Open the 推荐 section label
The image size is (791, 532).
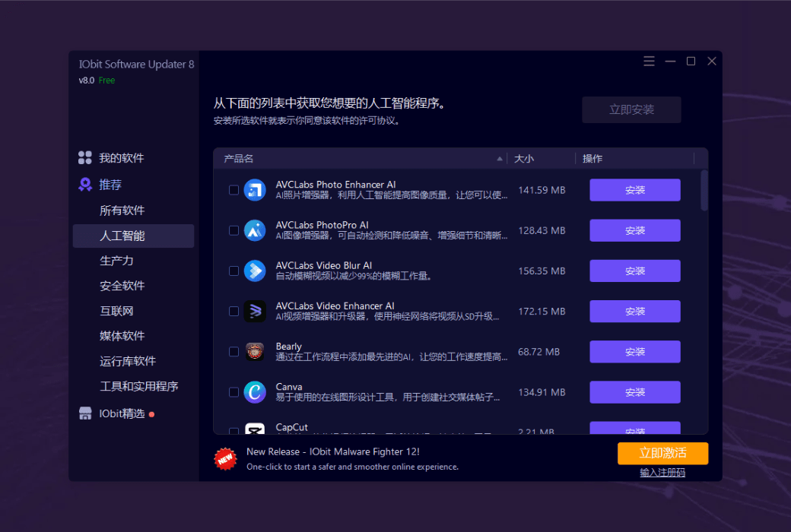(x=110, y=185)
